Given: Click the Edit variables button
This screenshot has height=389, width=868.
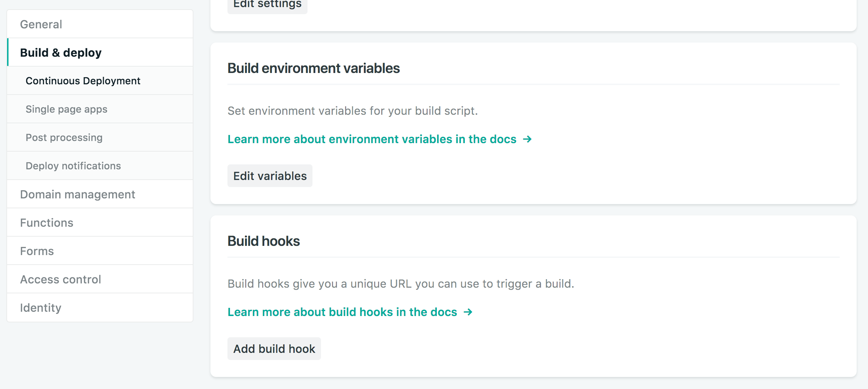Looking at the screenshot, I should 270,176.
